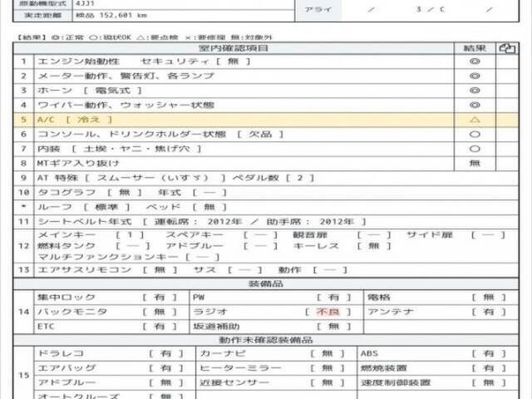Click the キーレス [無] entry
Viewport: 532px width, 399px height.
point(342,246)
